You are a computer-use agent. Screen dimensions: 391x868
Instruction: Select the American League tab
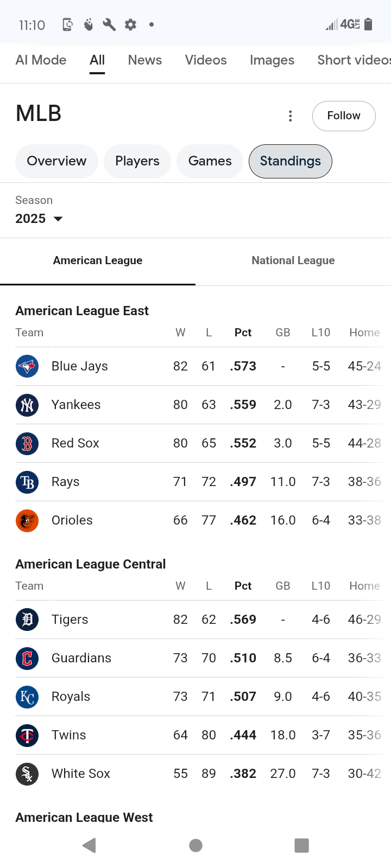coord(98,261)
